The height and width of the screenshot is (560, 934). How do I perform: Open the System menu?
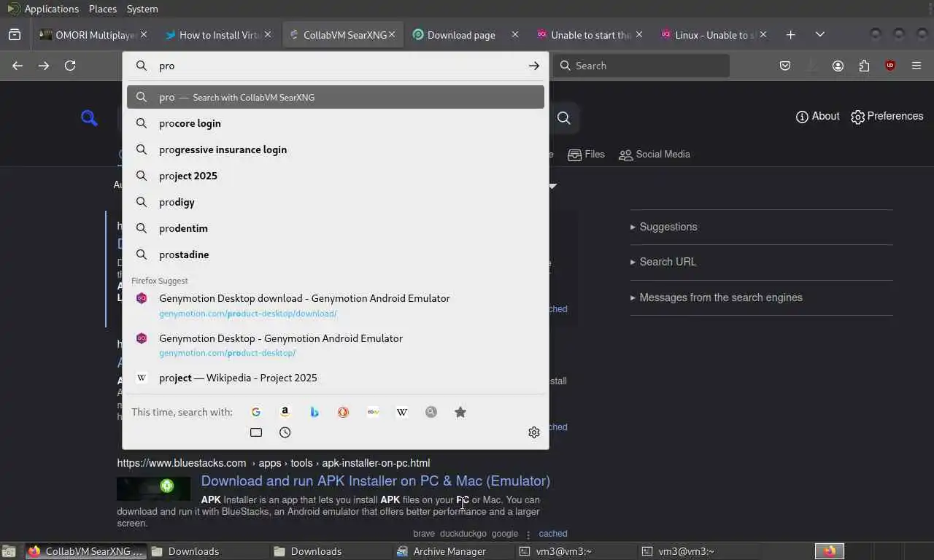pyautogui.click(x=142, y=9)
